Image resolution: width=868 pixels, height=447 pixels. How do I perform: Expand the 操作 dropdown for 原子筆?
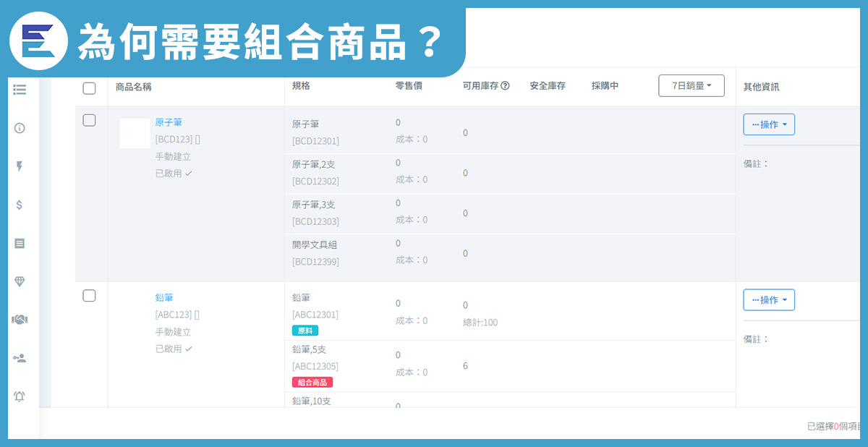pos(768,124)
